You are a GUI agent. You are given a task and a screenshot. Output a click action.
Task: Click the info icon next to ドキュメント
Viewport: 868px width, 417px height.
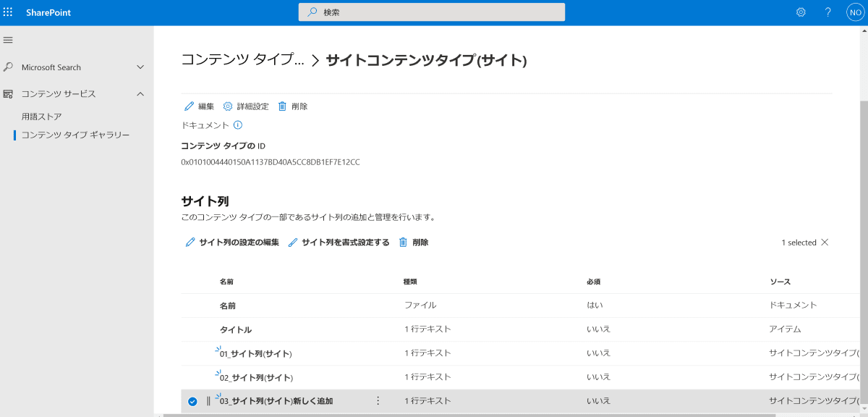[237, 125]
